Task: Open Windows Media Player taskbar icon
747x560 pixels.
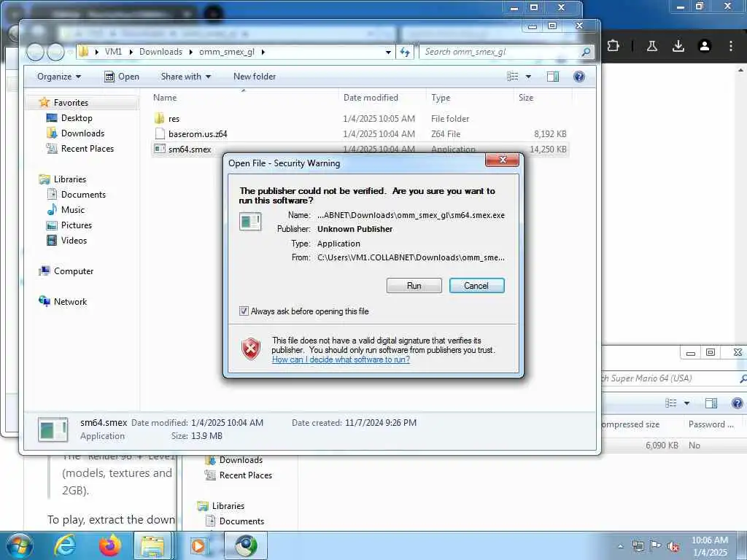Action: (198, 545)
